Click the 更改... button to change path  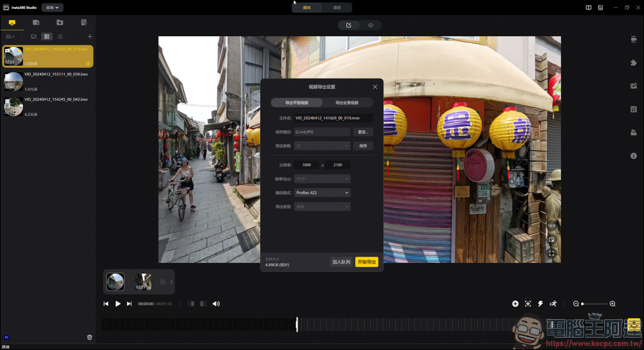pyautogui.click(x=363, y=132)
